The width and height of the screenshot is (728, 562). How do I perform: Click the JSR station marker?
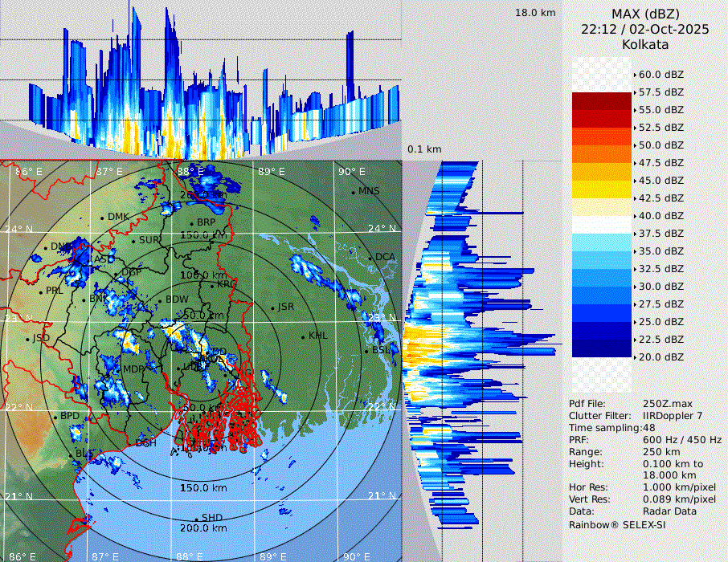coord(272,308)
